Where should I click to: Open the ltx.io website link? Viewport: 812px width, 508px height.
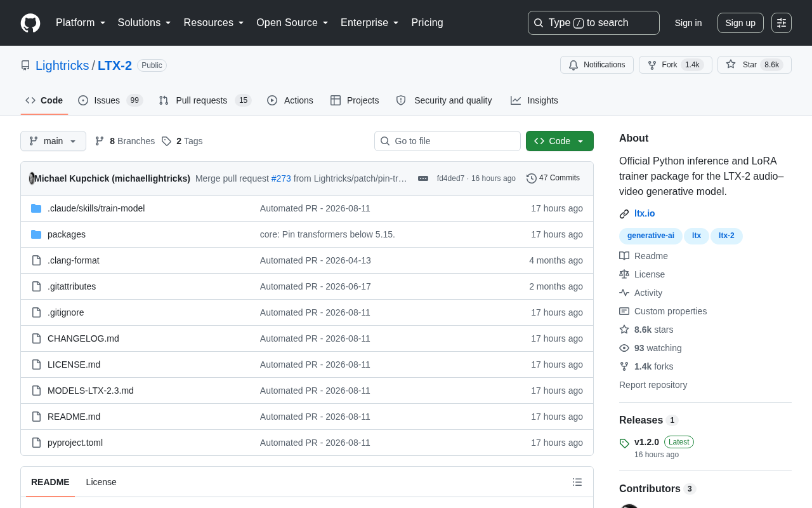click(x=645, y=214)
